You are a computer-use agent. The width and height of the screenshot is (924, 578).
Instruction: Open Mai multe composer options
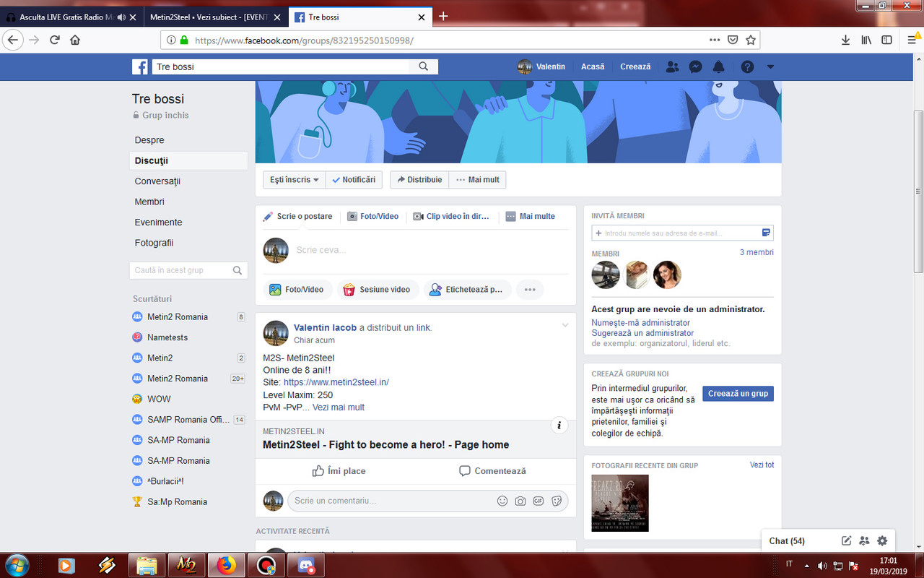pos(531,216)
